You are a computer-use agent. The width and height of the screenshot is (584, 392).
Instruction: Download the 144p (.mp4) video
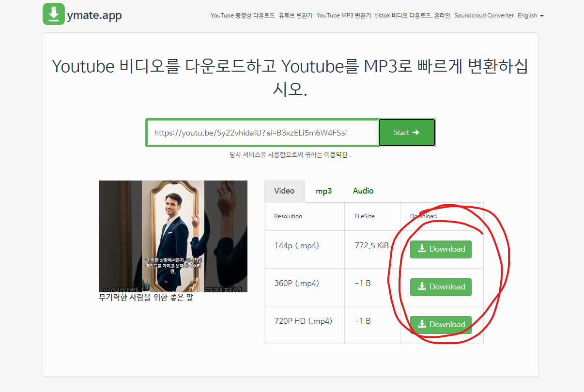pyautogui.click(x=441, y=249)
